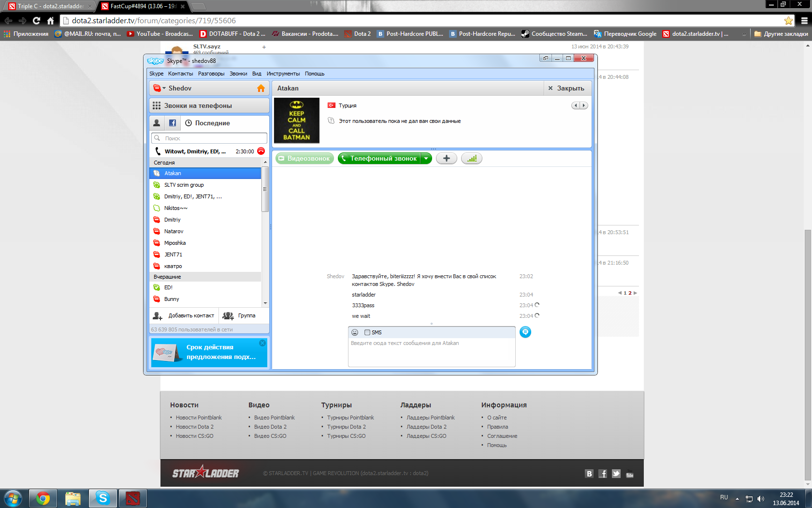Open the Правила footer link

[497, 427]
